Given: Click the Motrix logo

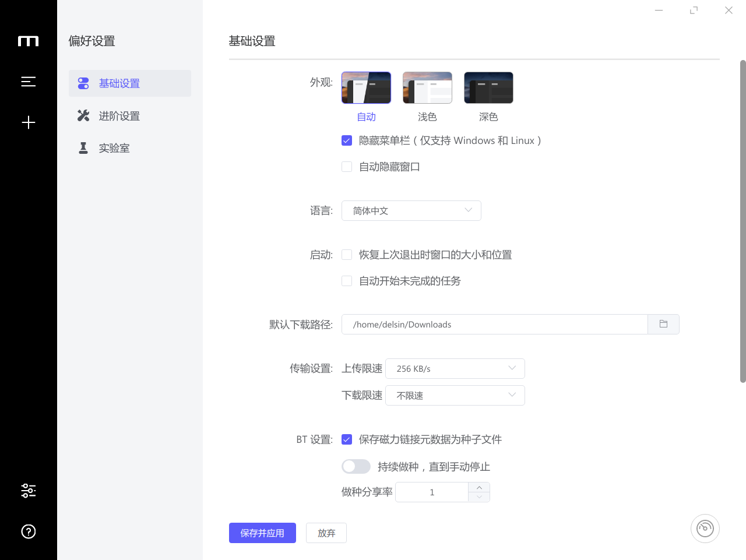Looking at the screenshot, I should coord(28,41).
